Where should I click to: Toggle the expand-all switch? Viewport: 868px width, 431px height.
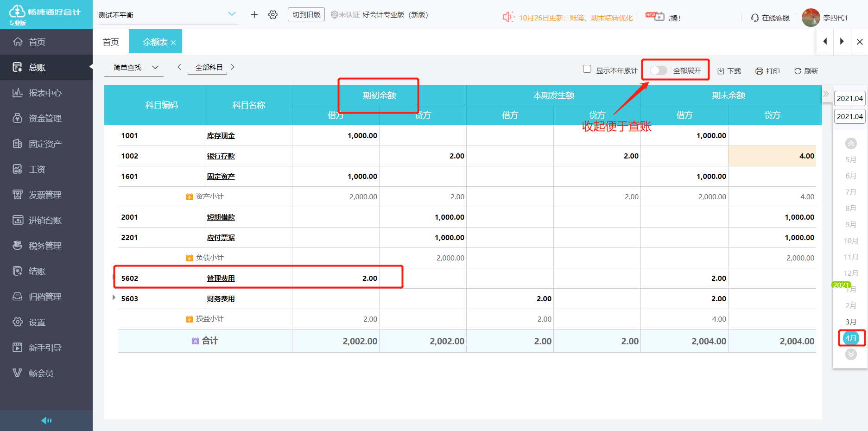[x=658, y=70]
